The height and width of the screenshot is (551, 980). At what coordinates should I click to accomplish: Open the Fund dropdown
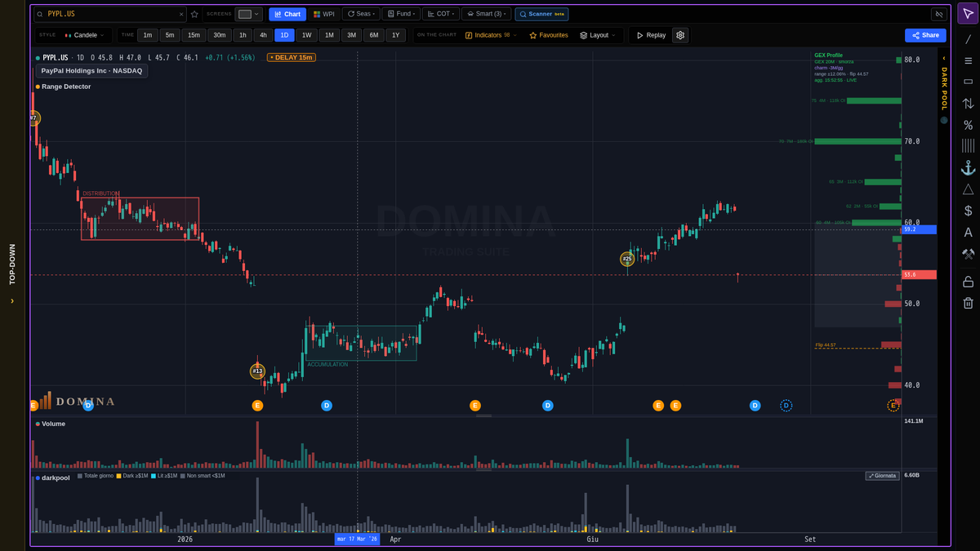coord(401,14)
